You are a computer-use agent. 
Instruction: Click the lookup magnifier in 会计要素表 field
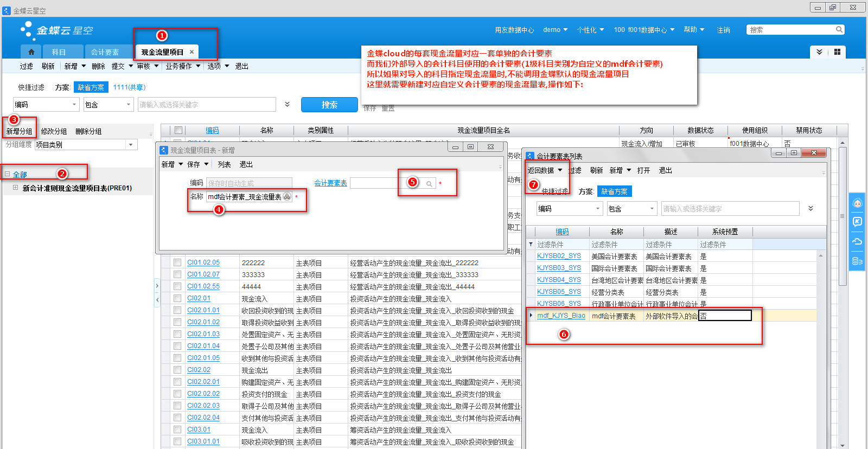(x=429, y=184)
